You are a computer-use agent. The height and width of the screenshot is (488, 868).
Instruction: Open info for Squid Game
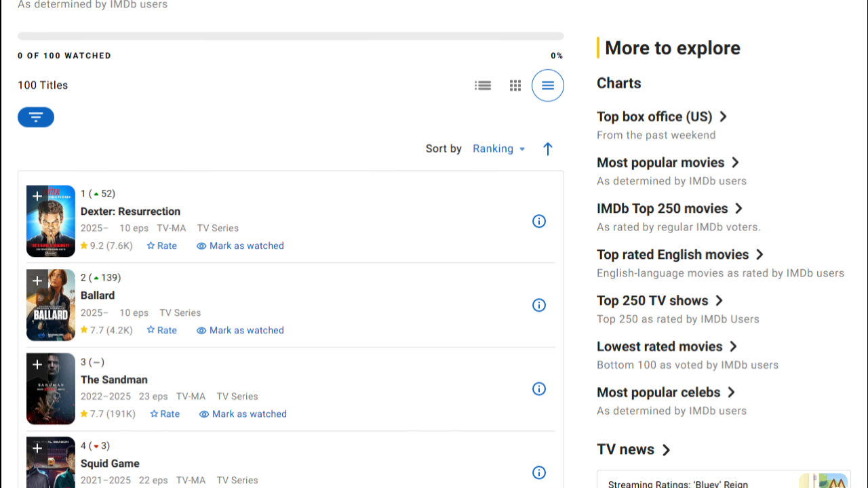[x=539, y=472]
